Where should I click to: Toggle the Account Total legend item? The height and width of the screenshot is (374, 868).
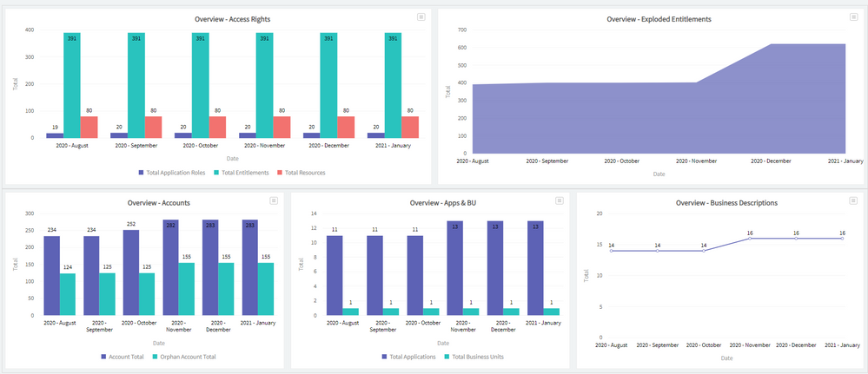click(124, 357)
